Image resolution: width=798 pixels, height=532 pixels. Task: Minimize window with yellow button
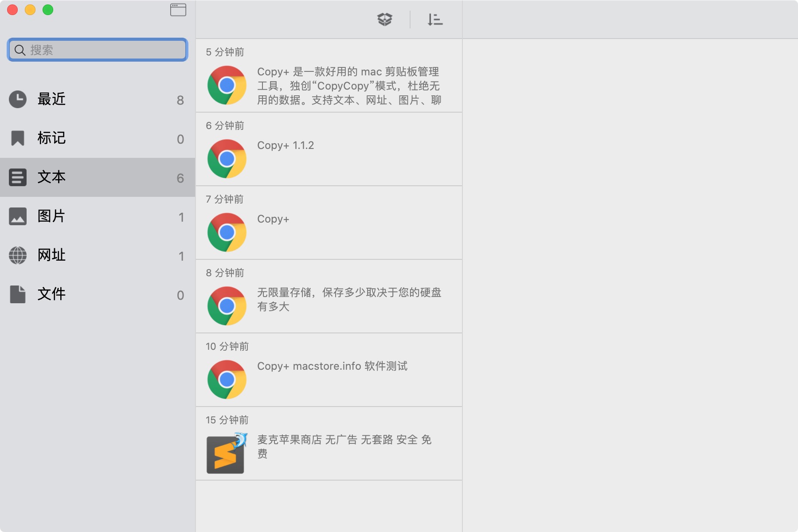(30, 10)
